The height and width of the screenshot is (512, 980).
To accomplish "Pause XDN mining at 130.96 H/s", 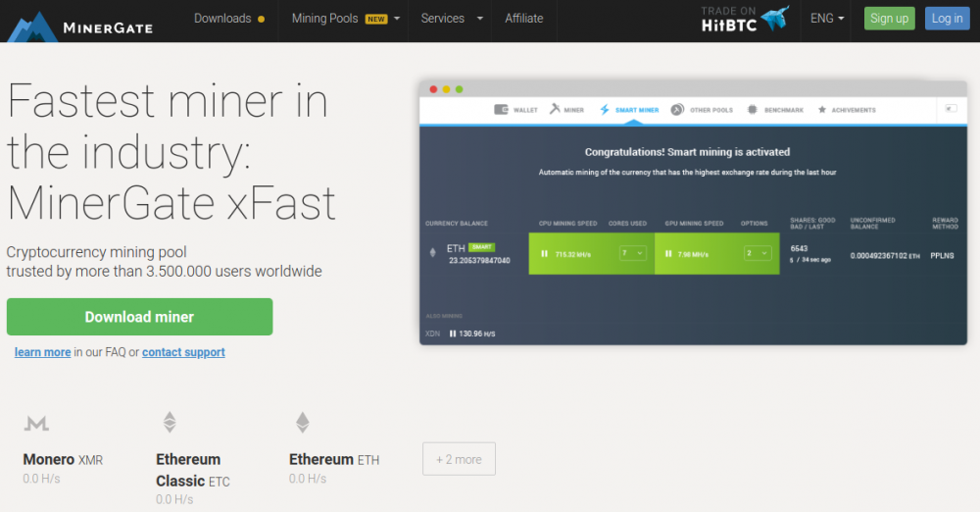I will [453, 333].
